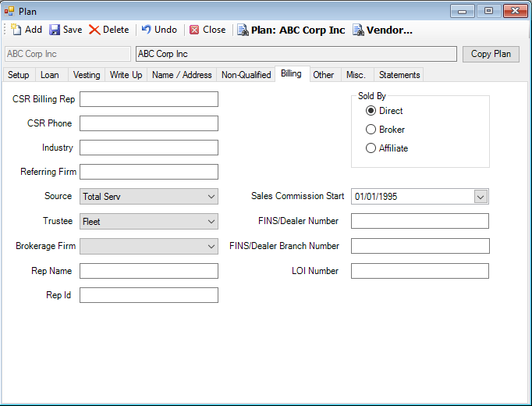Switch to the Misc. tab

pyautogui.click(x=356, y=75)
